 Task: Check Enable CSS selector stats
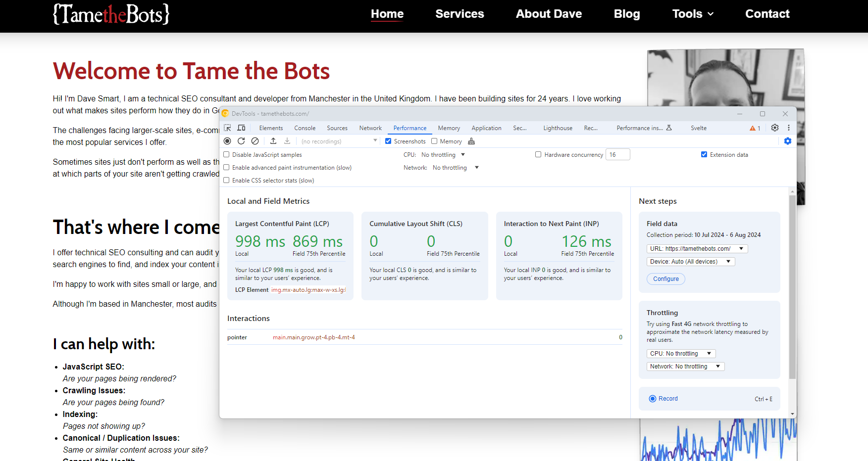[226, 180]
